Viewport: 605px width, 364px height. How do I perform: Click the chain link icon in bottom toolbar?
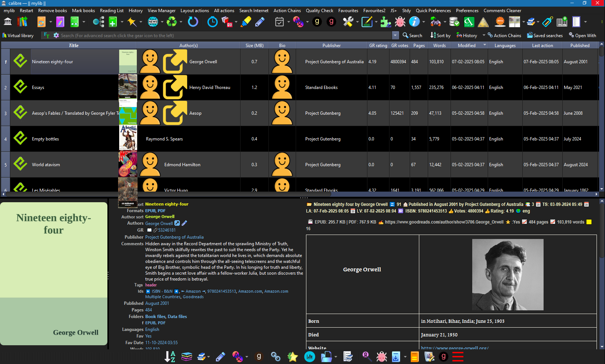pos(276,357)
